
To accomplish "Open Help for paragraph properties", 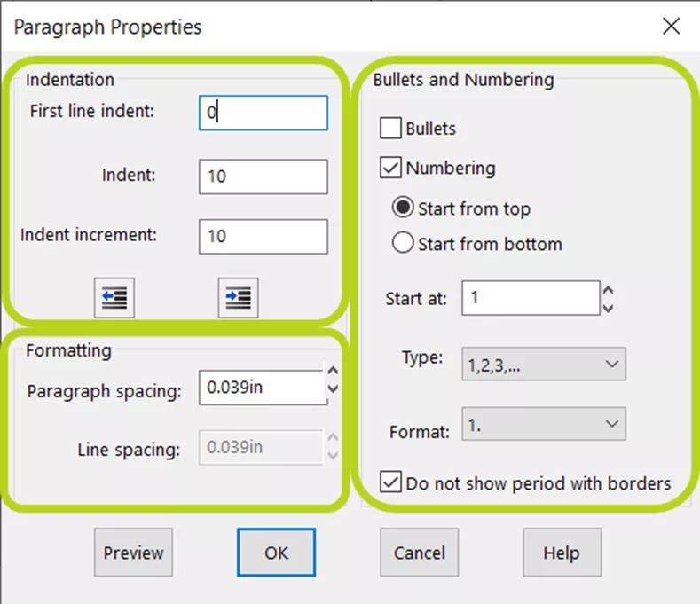I will pyautogui.click(x=562, y=553).
